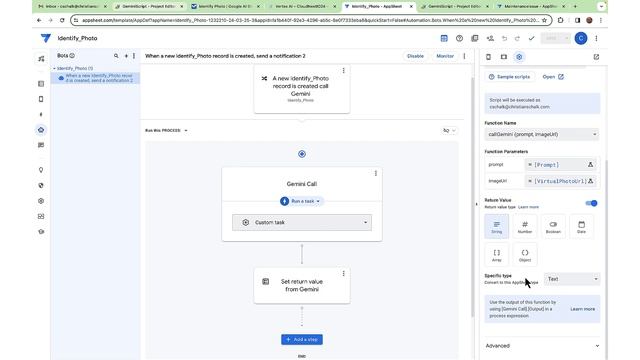640x360 pixels.
Task: Search bots with the magnifier icon
Action: pos(116,56)
